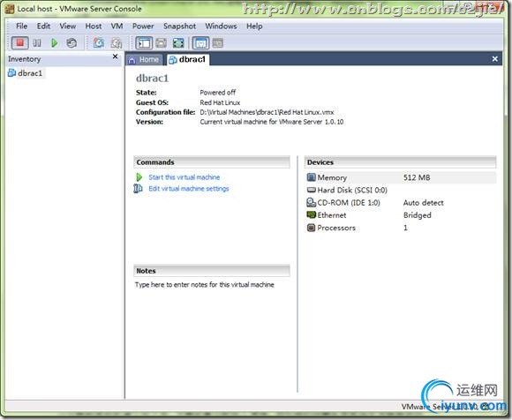The image size is (512, 420).
Task: Select the Ethernet device label
Action: click(x=331, y=215)
